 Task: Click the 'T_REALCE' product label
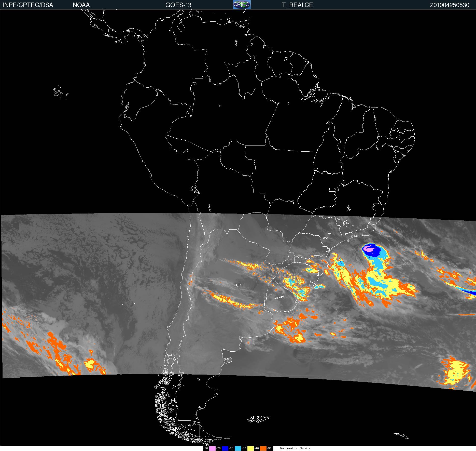(297, 5)
